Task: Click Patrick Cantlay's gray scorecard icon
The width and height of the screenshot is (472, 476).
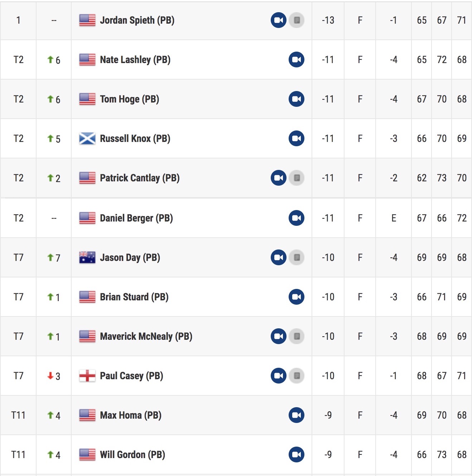Action: [x=297, y=178]
